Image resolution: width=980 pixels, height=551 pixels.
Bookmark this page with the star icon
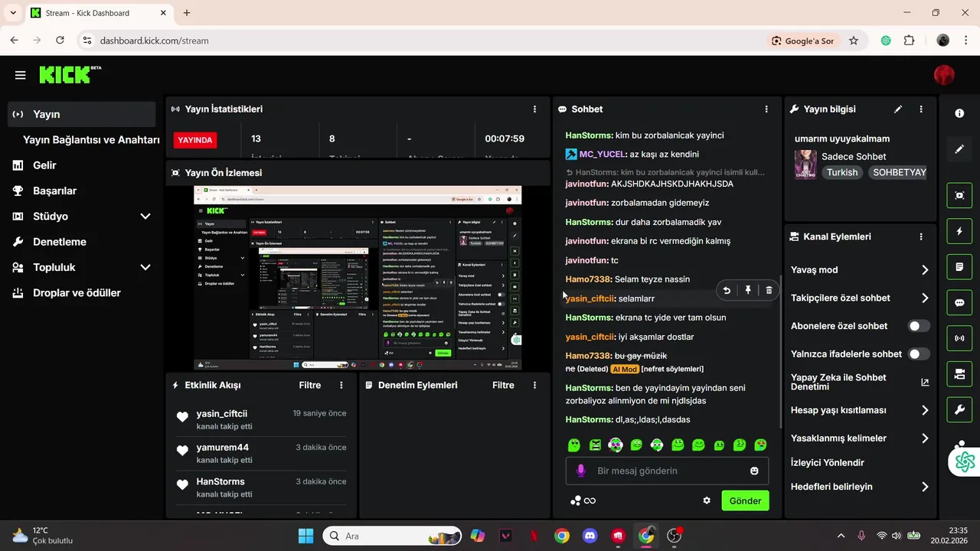(854, 41)
